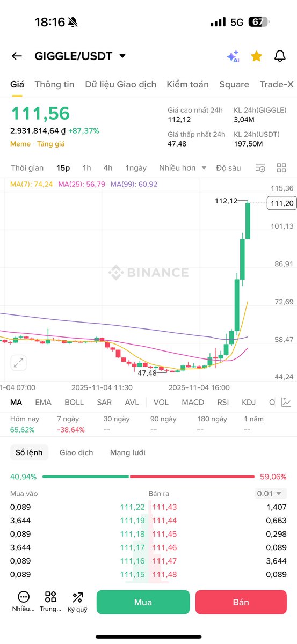Select the RSI indicator
The width and height of the screenshot is (297, 644).
click(x=223, y=402)
